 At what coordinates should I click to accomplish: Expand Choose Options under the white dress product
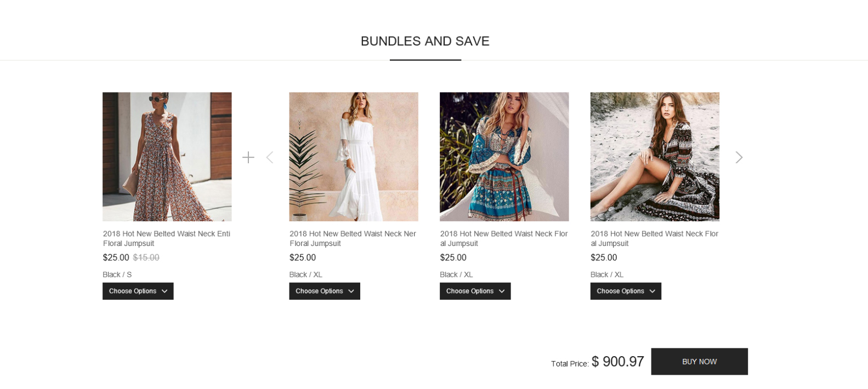point(324,291)
